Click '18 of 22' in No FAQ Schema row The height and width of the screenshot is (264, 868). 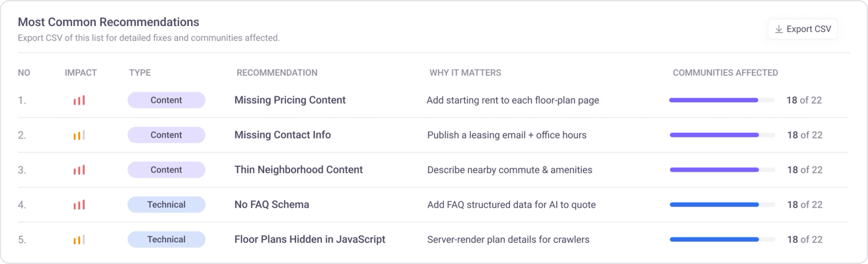tap(805, 204)
